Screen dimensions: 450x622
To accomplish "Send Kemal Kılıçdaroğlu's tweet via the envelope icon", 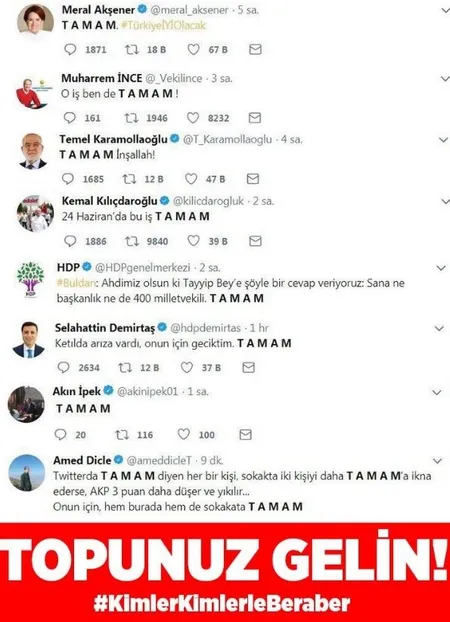I will [255, 241].
